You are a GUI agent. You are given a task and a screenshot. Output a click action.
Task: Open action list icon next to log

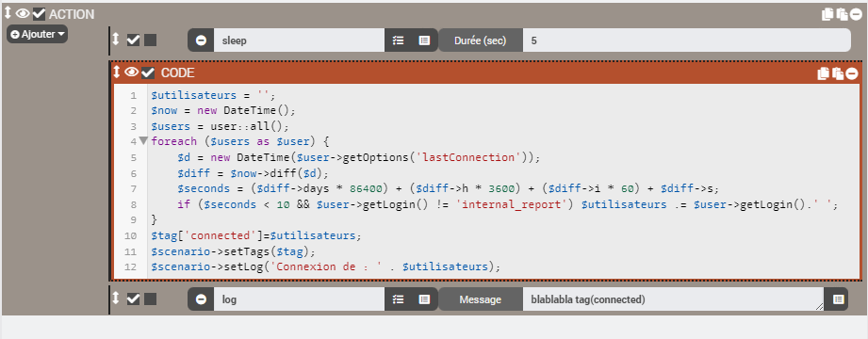398,299
